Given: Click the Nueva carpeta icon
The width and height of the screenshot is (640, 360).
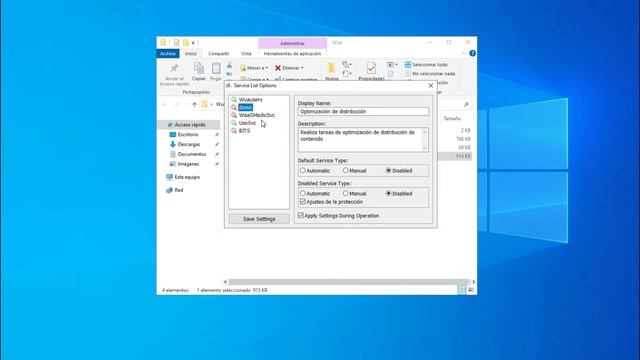Looking at the screenshot, I should pyautogui.click(x=331, y=68).
